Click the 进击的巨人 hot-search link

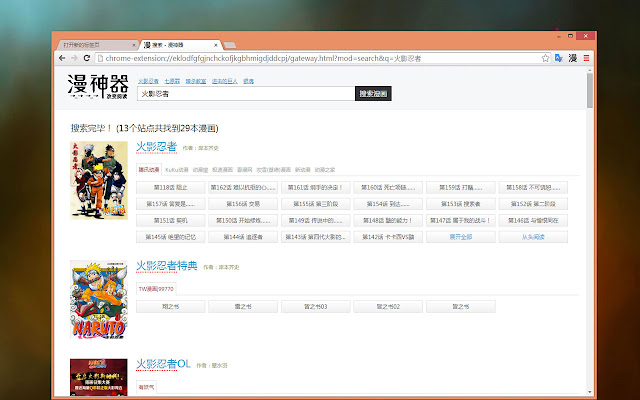225,81
